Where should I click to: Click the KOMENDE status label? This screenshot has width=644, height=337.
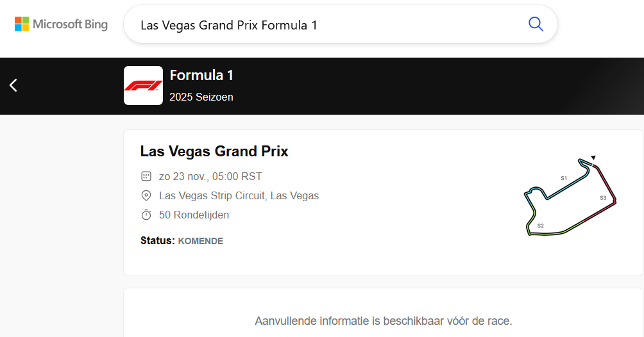click(201, 242)
